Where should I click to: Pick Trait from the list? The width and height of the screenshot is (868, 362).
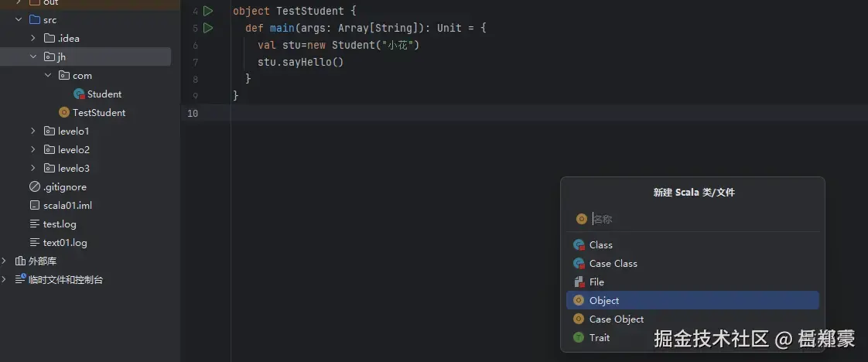(x=599, y=337)
